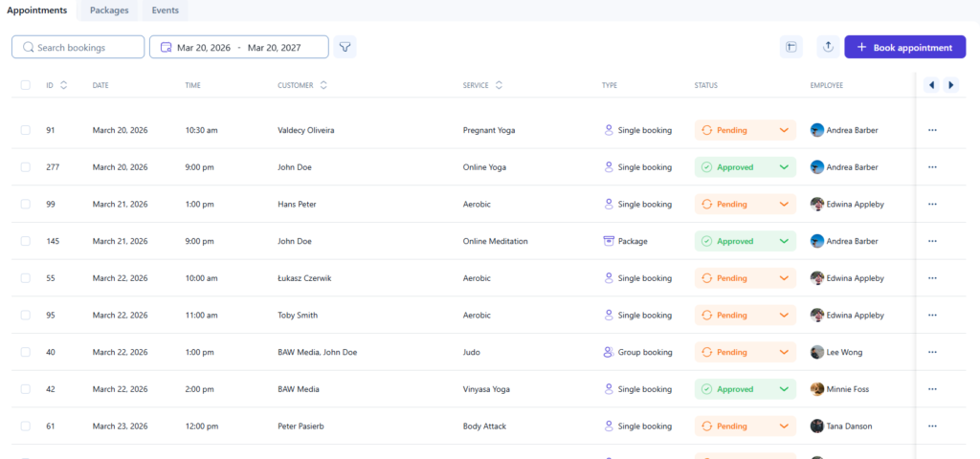Switch to the Packages tab

tap(109, 11)
